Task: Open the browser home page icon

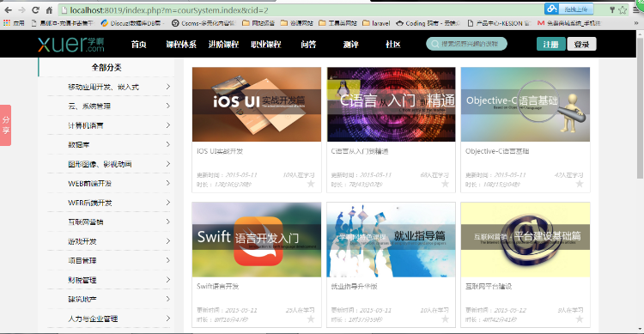Action: click(x=49, y=9)
